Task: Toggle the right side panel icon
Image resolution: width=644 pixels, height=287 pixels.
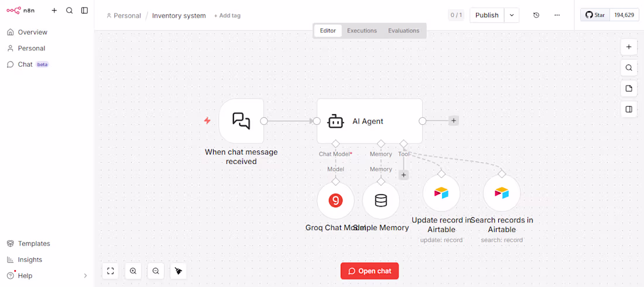Action: [629, 110]
